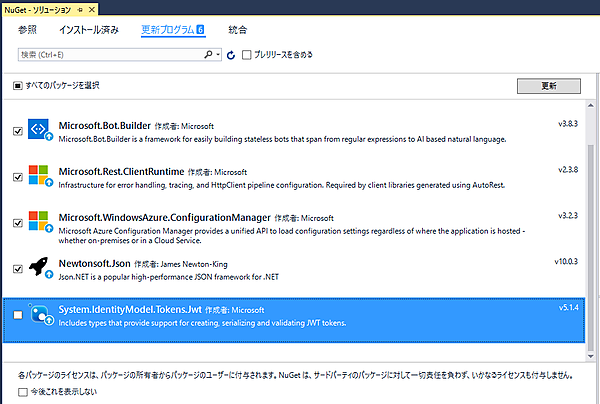Click the 'Infrastructure for error handling' description
Screen dimensions: 600x404
(x=282, y=185)
